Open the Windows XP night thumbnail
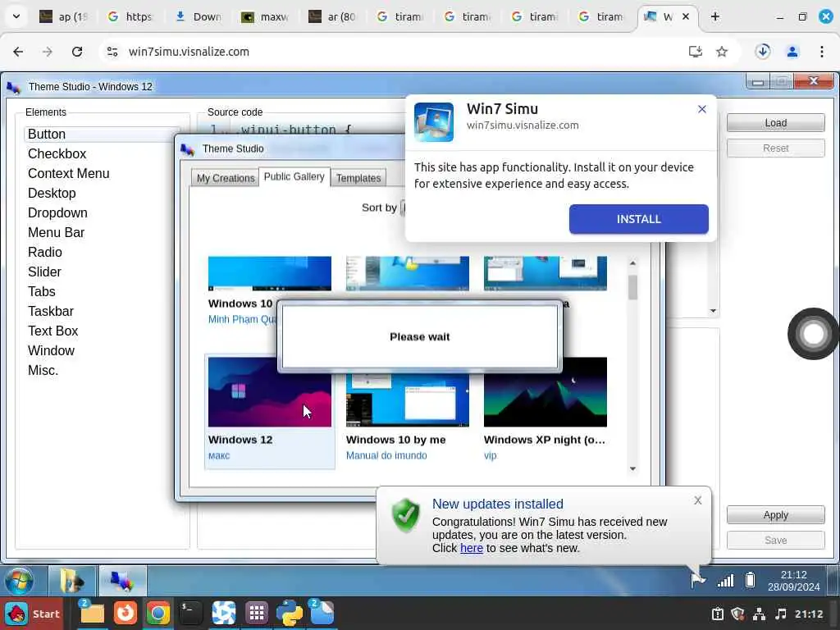 pyautogui.click(x=546, y=392)
